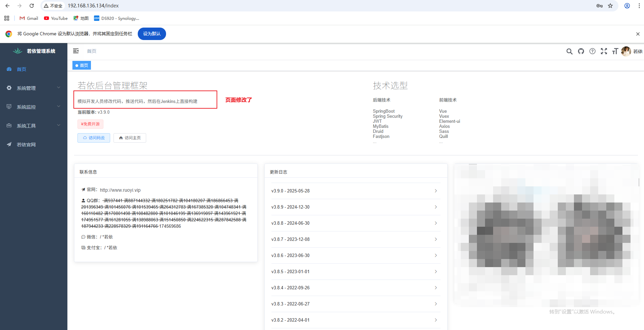Open the http://www.ruoyi.vip official site link
This screenshot has height=330, width=644.
[120, 190]
